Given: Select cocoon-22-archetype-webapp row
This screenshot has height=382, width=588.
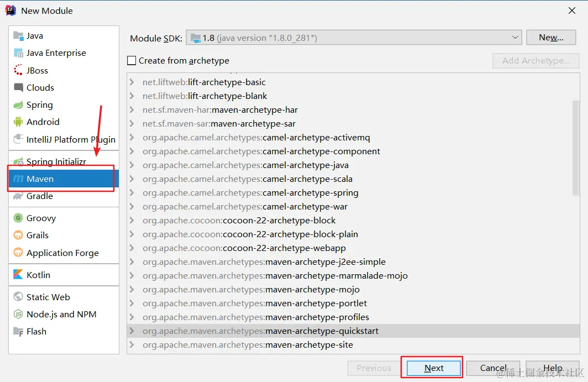Looking at the screenshot, I should tap(353, 248).
